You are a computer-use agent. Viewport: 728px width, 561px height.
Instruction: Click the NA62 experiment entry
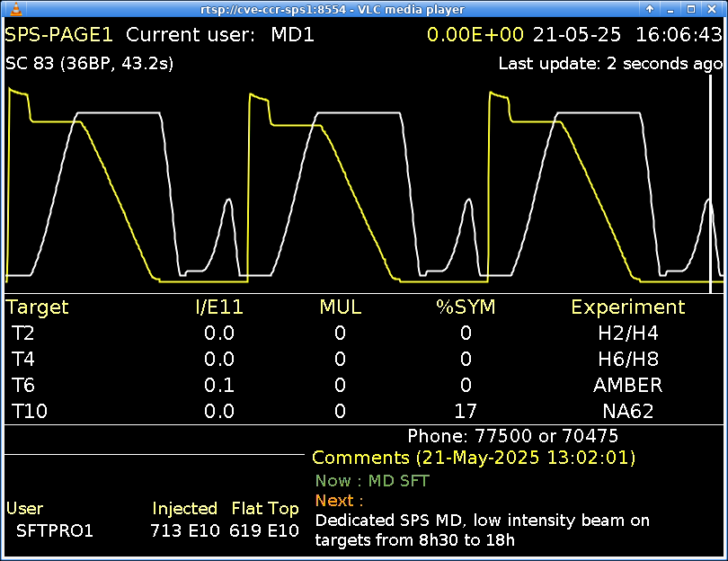tap(627, 412)
